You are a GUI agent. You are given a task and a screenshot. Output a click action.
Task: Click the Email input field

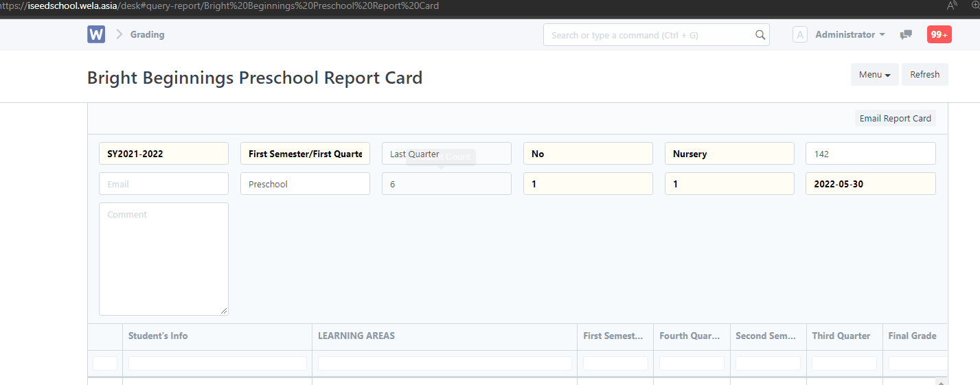[x=163, y=184]
